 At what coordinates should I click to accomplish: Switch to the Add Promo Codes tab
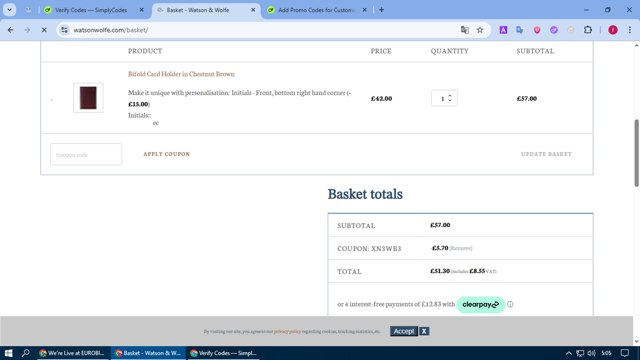click(x=316, y=10)
